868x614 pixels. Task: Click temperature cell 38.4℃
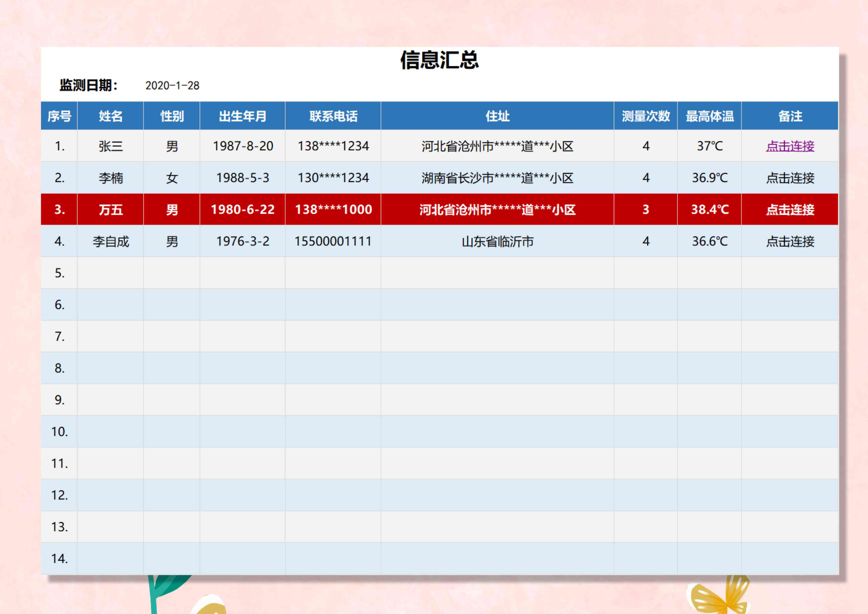(x=709, y=210)
